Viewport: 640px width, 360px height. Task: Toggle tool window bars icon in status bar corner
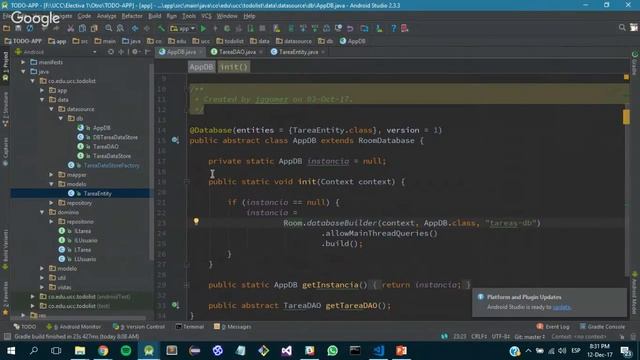7,337
